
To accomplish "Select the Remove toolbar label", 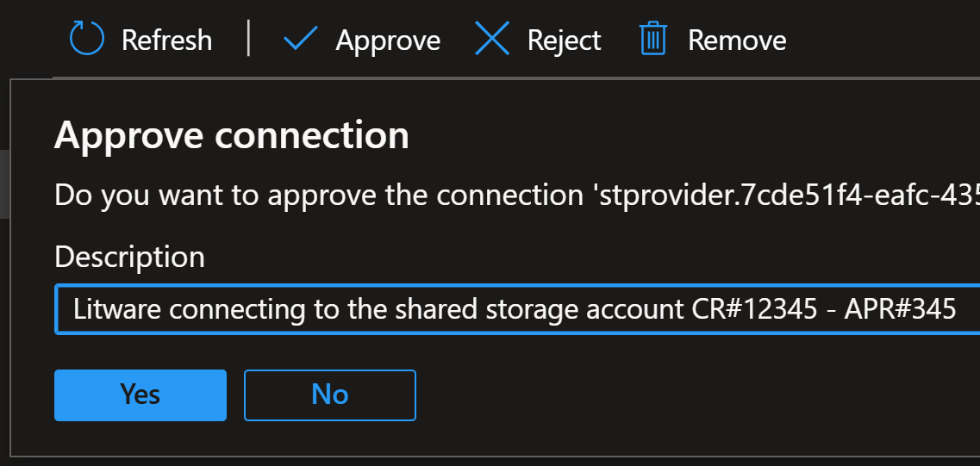I will pos(737,40).
